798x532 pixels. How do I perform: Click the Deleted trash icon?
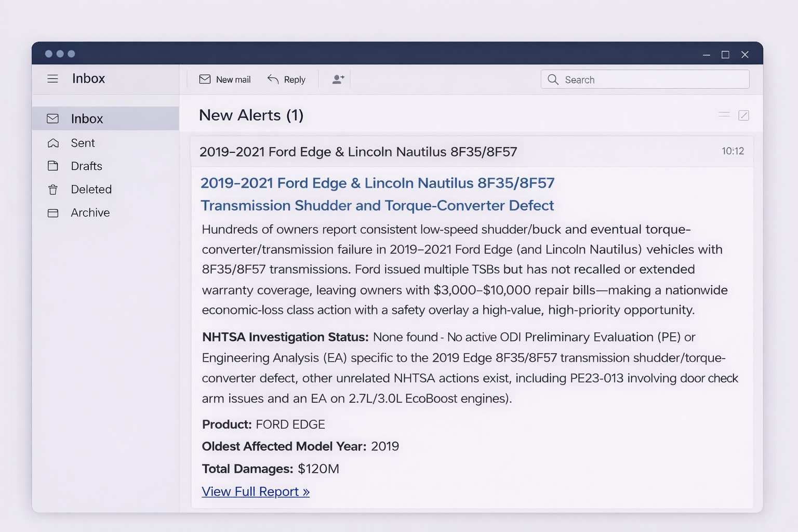[x=53, y=189]
